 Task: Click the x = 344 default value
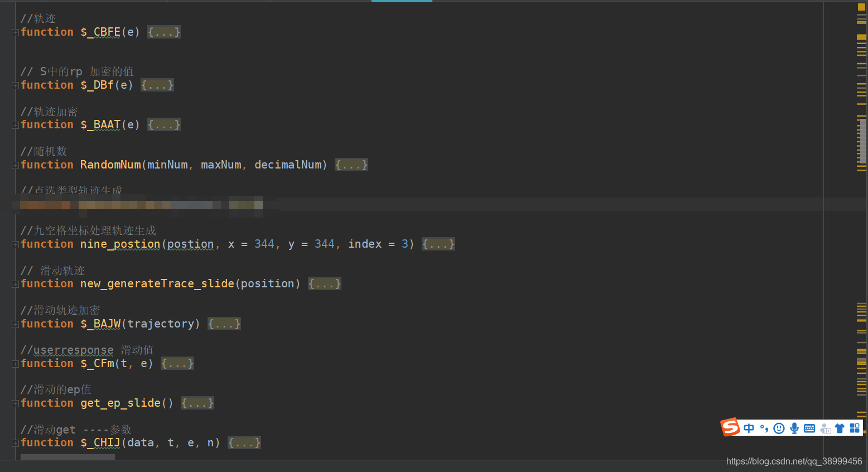[x=251, y=244]
